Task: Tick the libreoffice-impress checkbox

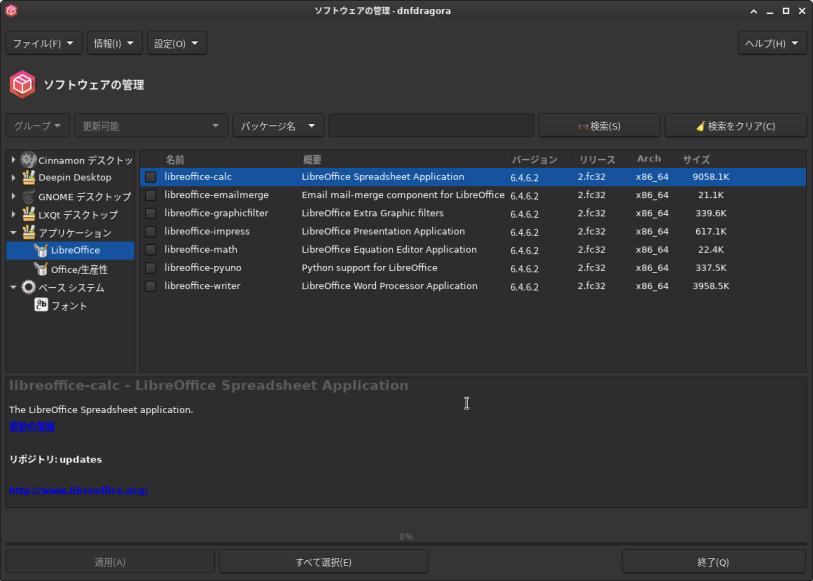Action: [150, 231]
